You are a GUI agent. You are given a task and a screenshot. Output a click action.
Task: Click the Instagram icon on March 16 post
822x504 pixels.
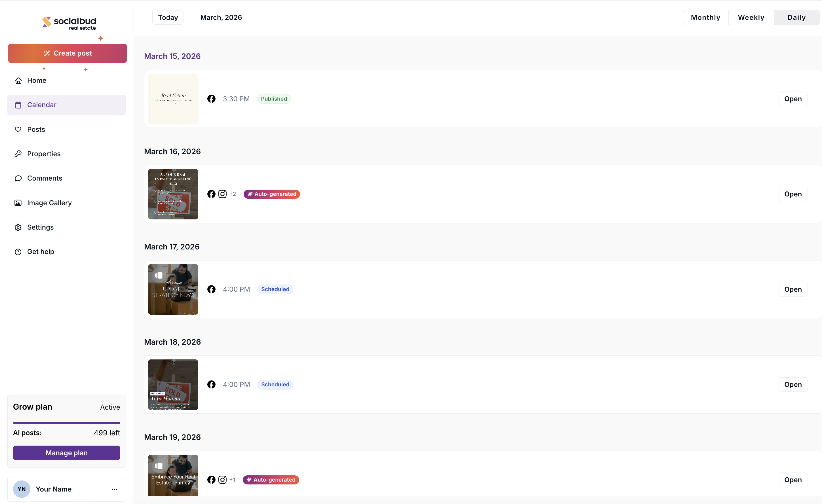(x=222, y=194)
